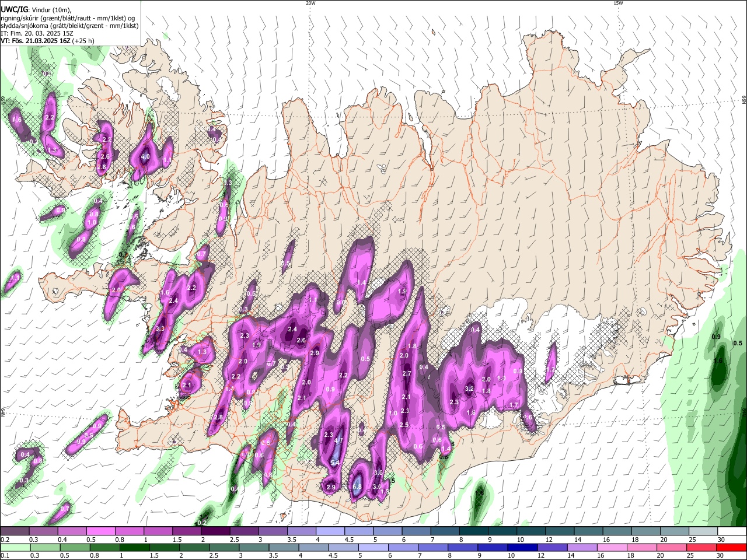Viewport: 747px width, 560px height.
Task: Click the 4.7 precipitation value
Action: pyautogui.click(x=339, y=440)
